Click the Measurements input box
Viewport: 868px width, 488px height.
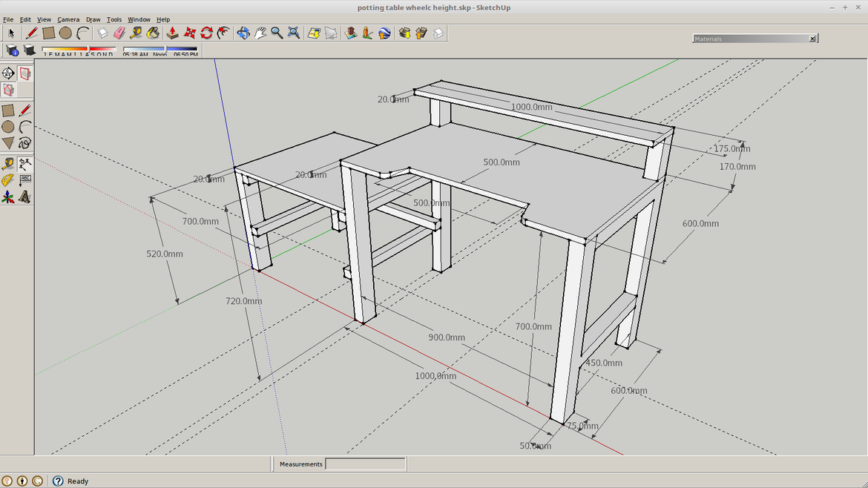[x=365, y=464]
